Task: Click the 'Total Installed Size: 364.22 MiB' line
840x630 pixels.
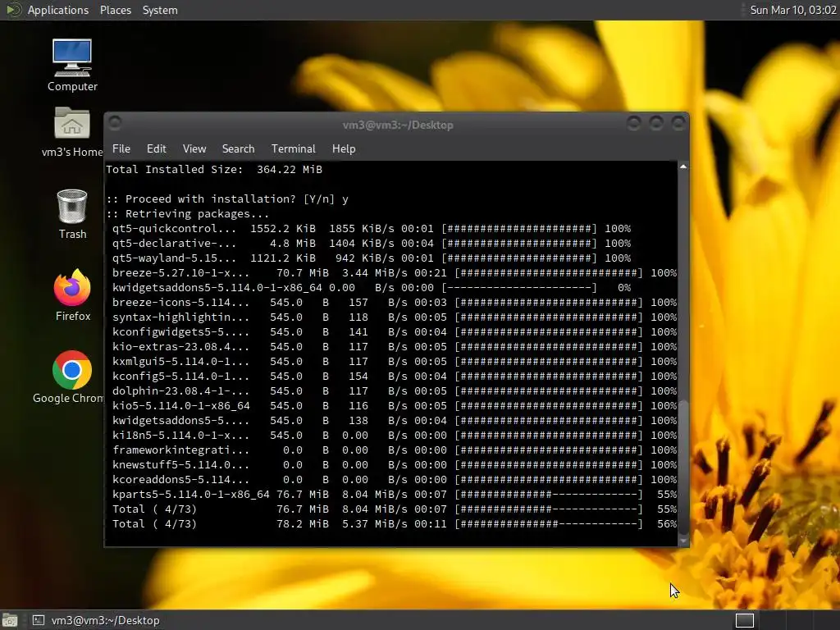Action: coord(214,169)
